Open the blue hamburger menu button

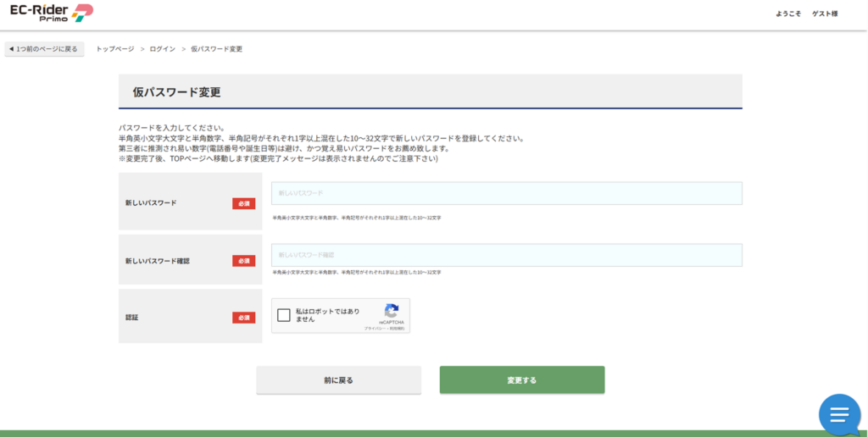pyautogui.click(x=838, y=414)
